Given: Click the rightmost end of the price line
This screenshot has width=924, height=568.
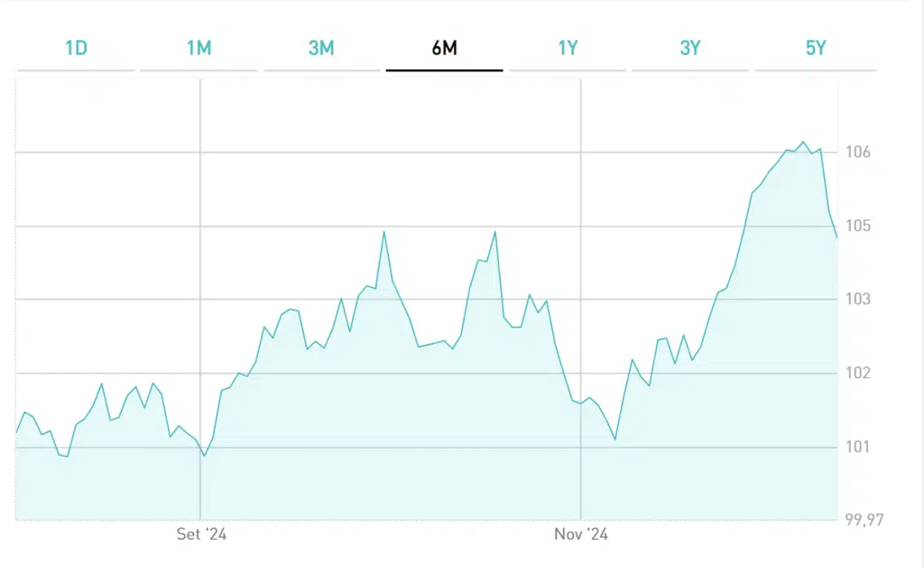Looking at the screenshot, I should [x=837, y=238].
